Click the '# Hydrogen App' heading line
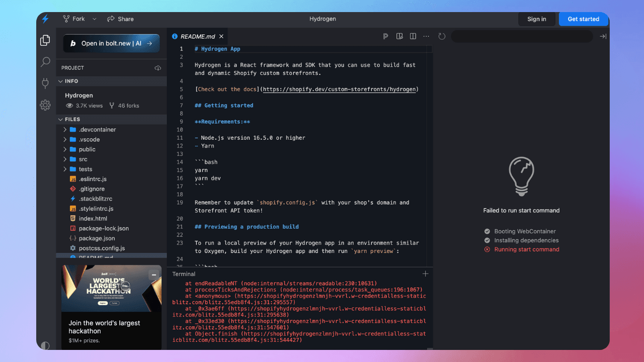 pyautogui.click(x=217, y=49)
